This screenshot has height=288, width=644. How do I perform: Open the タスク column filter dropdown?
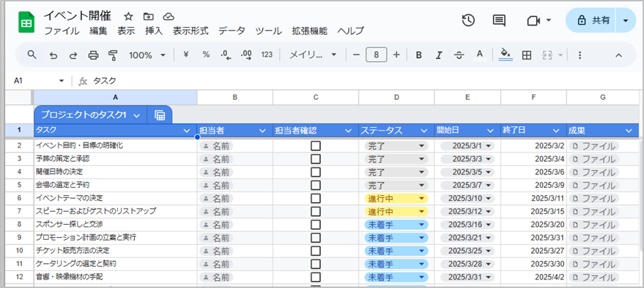click(187, 131)
